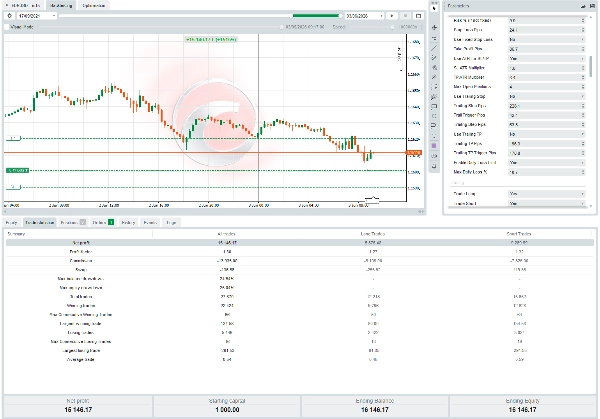Choose the crosshair tool in chart toolbar
This screenshot has height=419, width=600.
point(434,28)
